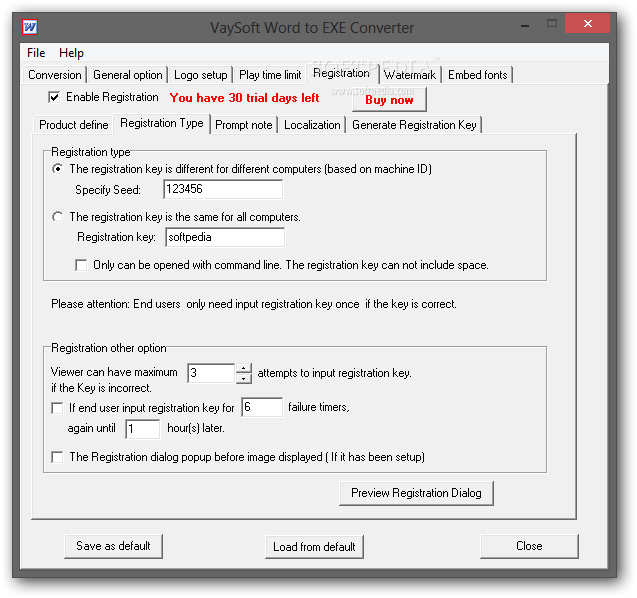Open the Logo setup tab
The width and height of the screenshot is (637, 598).
[200, 75]
